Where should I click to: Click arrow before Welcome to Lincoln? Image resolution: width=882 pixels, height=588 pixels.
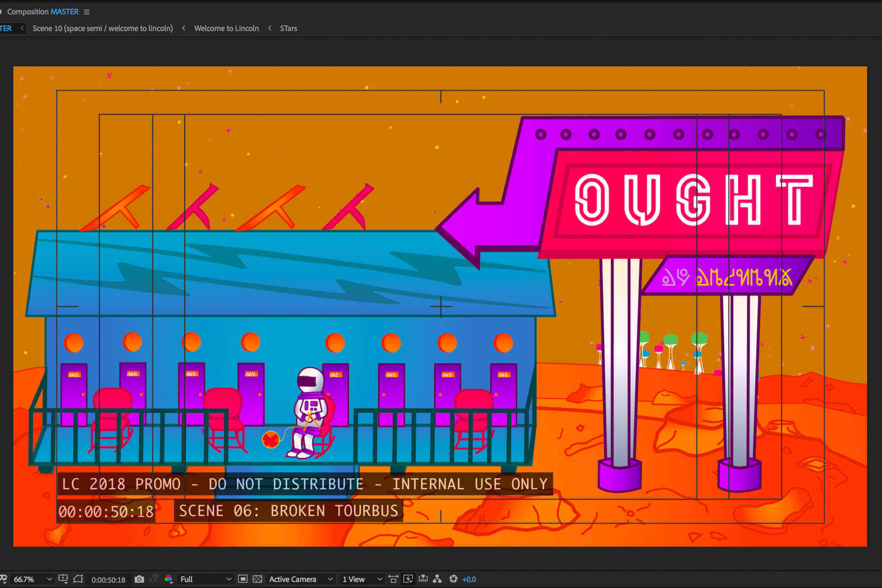(184, 28)
